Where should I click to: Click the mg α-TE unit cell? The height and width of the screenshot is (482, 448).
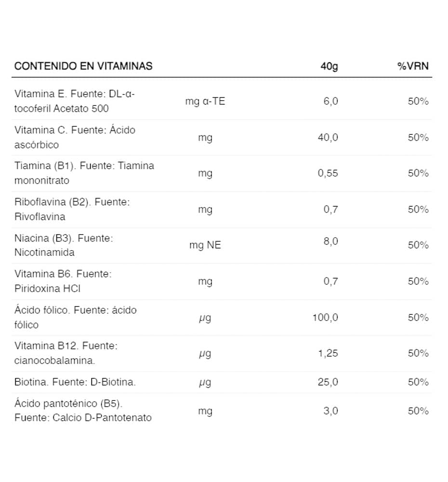click(205, 101)
